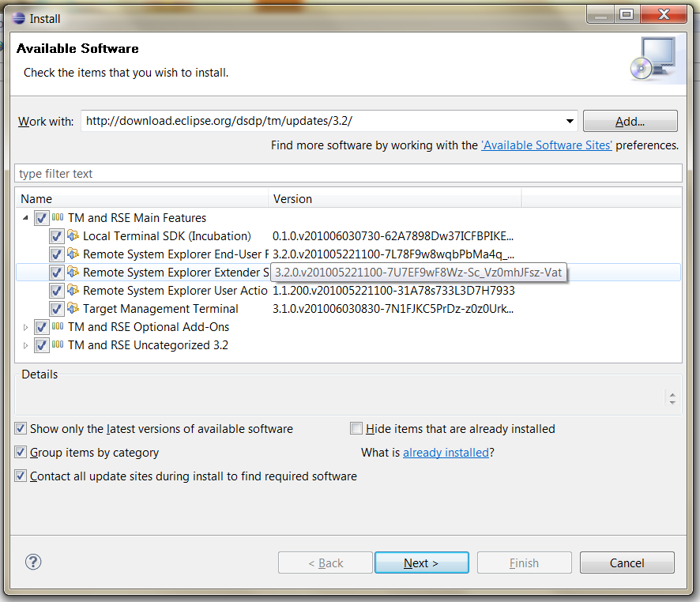Cancel the Install dialog
Image resolution: width=700 pixels, height=602 pixels.
click(627, 562)
